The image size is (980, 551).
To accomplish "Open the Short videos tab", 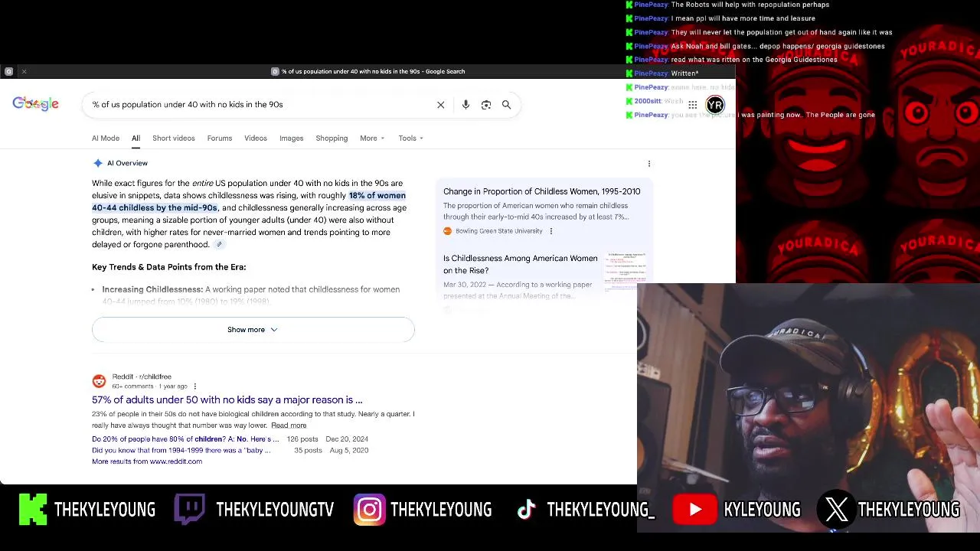I will point(174,139).
